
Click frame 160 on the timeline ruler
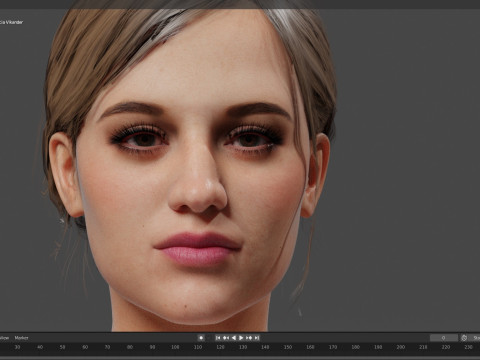pos(310,347)
